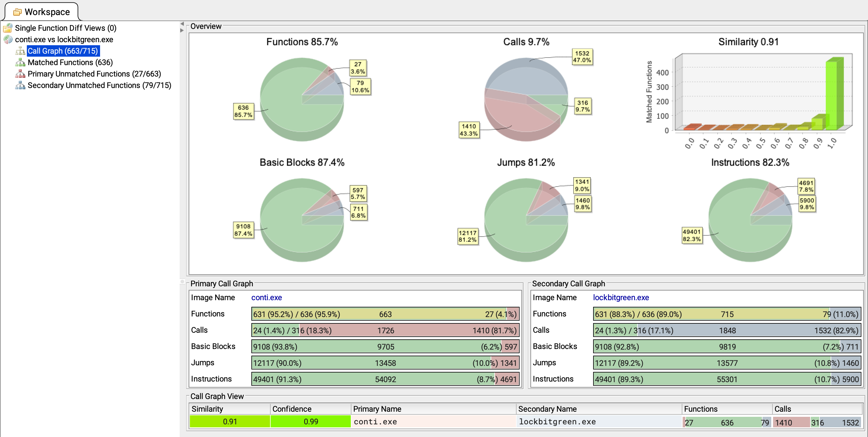Click the secondary Instructions bar showing 55301
The image size is (868, 437).
[727, 379]
